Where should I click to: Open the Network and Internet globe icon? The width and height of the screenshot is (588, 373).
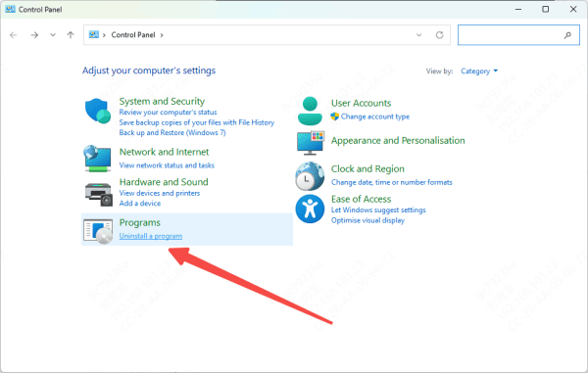coord(97,158)
